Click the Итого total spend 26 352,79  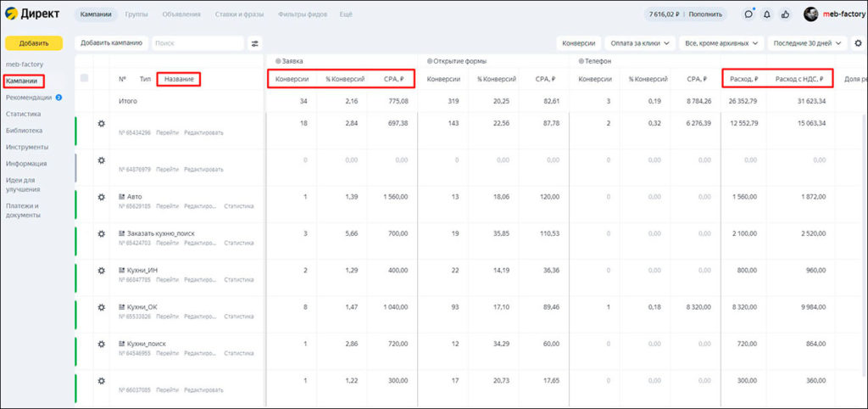pos(741,102)
